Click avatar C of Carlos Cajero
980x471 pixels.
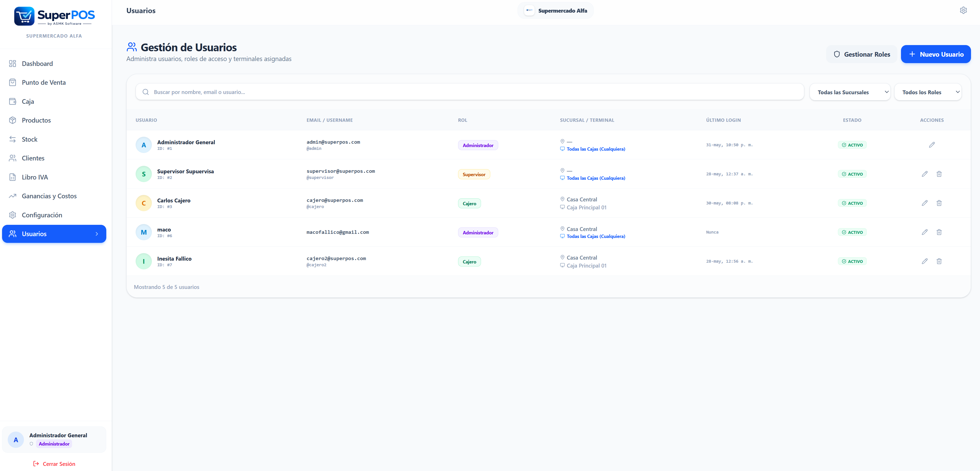[144, 203]
